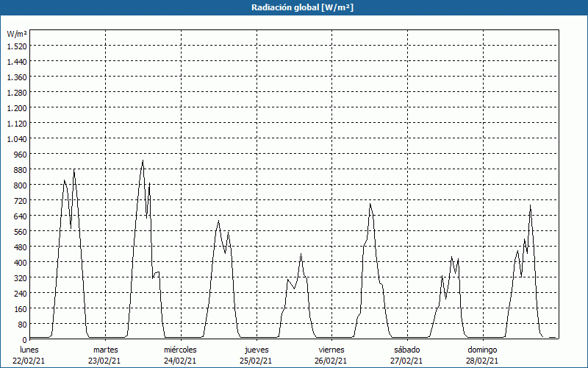Click the 400 y-axis value

[x=21, y=262]
